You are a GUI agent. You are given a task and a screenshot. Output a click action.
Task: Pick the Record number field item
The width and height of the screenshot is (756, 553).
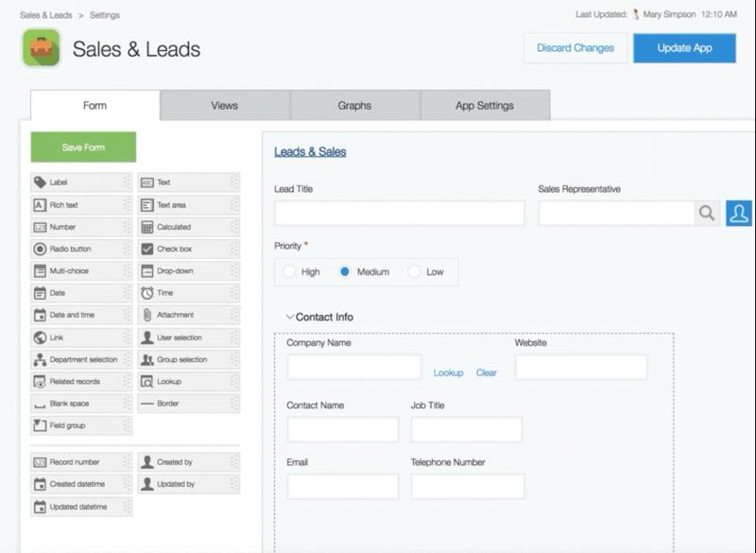click(81, 462)
